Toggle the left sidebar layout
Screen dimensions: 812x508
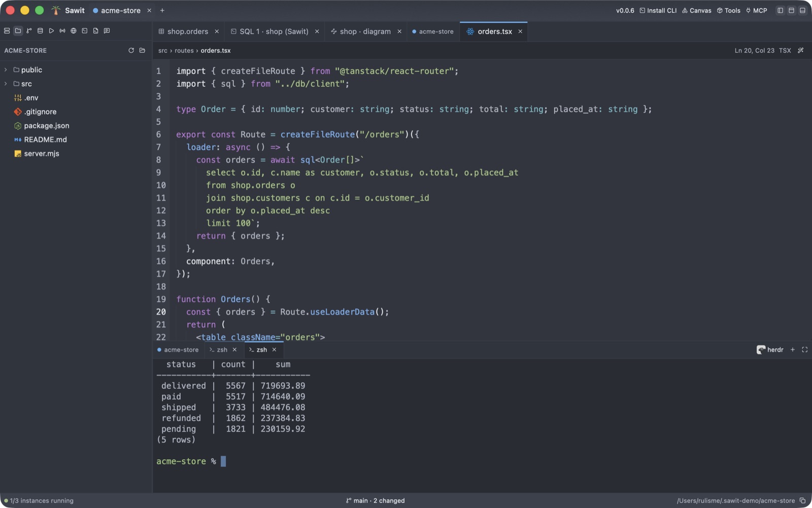pyautogui.click(x=781, y=10)
